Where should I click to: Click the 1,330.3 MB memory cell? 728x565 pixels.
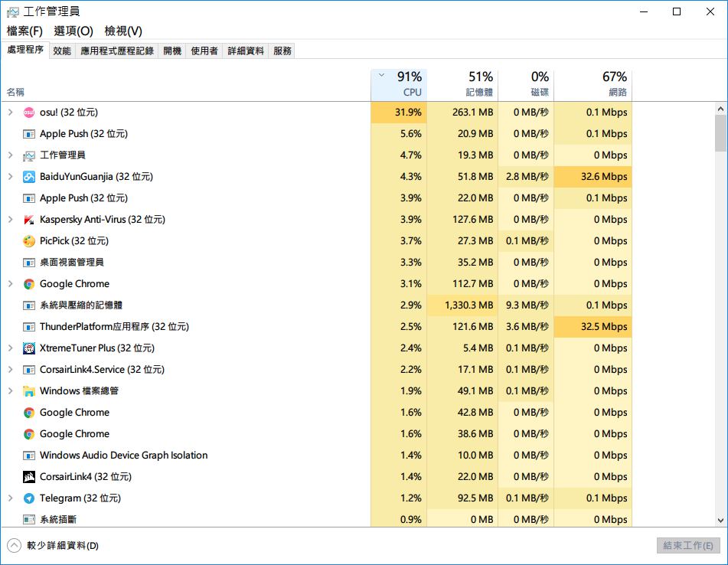tap(462, 305)
